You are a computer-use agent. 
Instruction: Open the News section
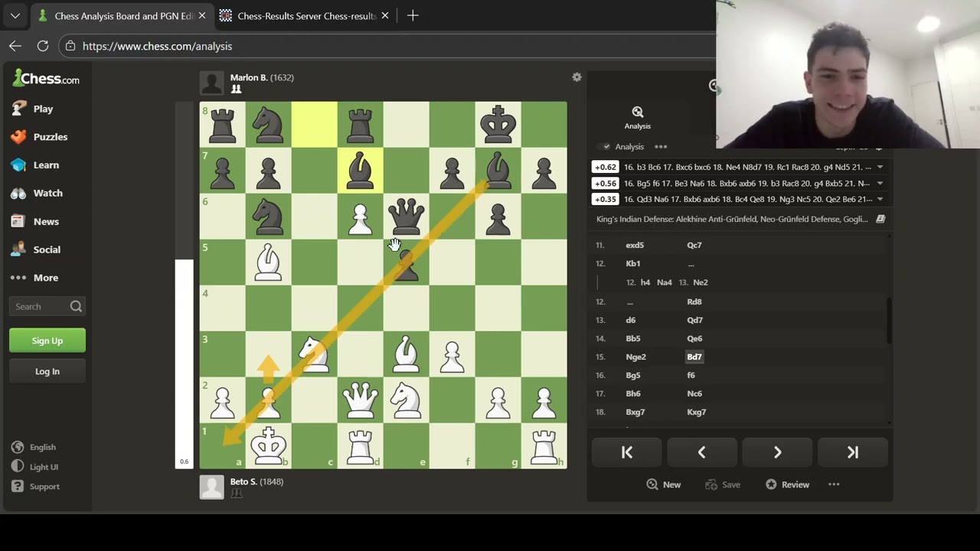46,222
